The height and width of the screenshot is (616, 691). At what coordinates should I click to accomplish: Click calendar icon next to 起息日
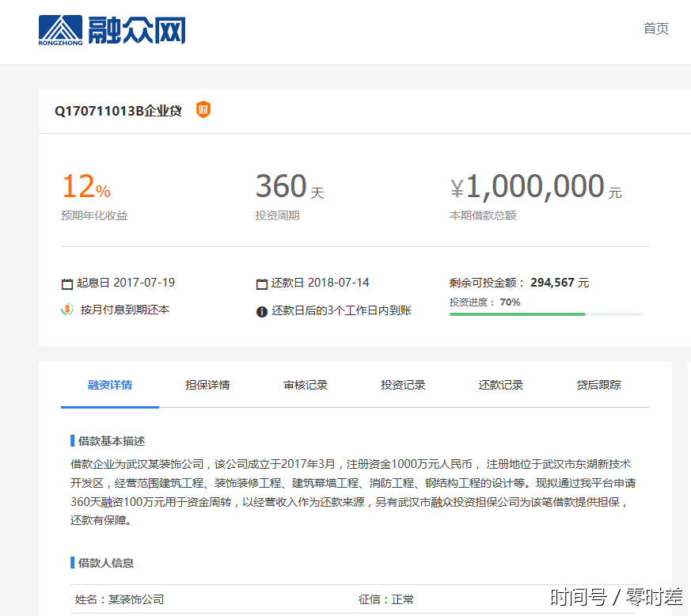(x=67, y=283)
